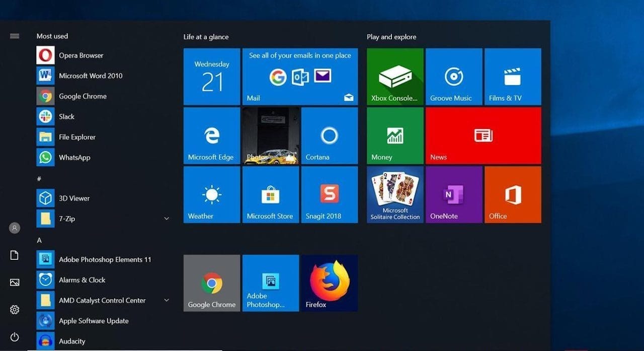This screenshot has width=644, height=351.
Task: Expand the 7-Zip folder chevron
Action: pyautogui.click(x=167, y=219)
